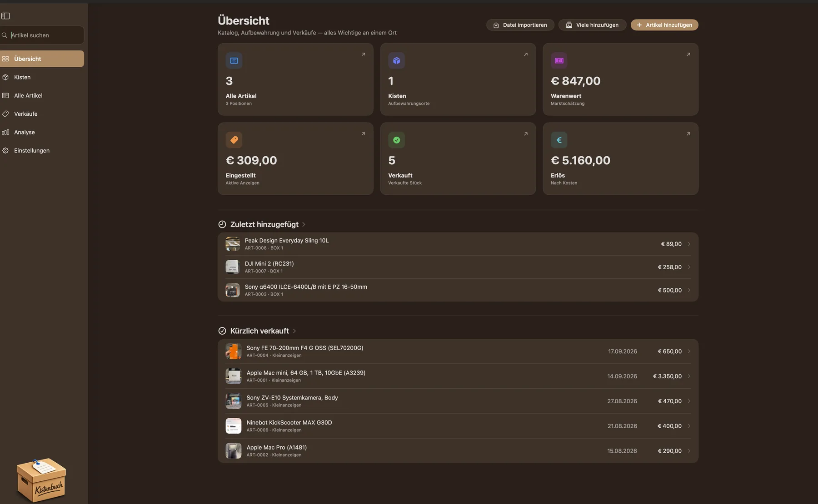Click Viele hinzufügen button
This screenshot has height=504, width=818.
coord(592,25)
